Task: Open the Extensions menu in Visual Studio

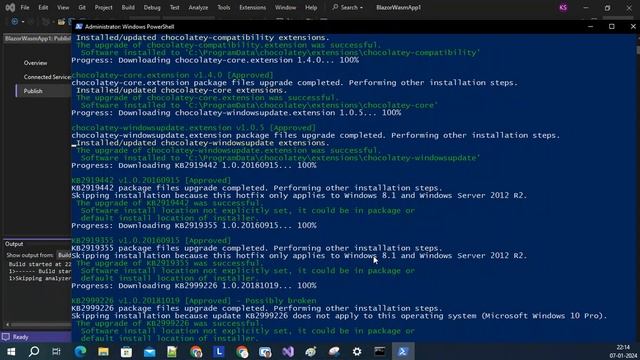Action: [252, 7]
